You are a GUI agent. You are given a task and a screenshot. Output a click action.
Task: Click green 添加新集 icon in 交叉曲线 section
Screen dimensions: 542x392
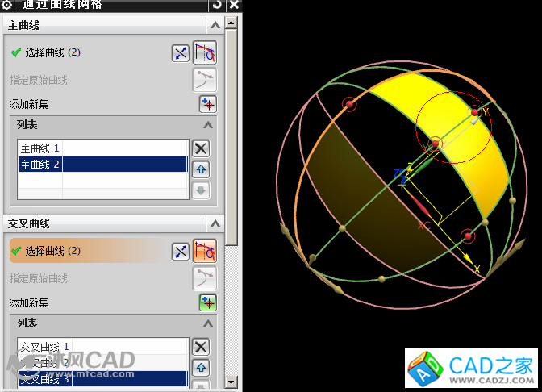tap(208, 302)
